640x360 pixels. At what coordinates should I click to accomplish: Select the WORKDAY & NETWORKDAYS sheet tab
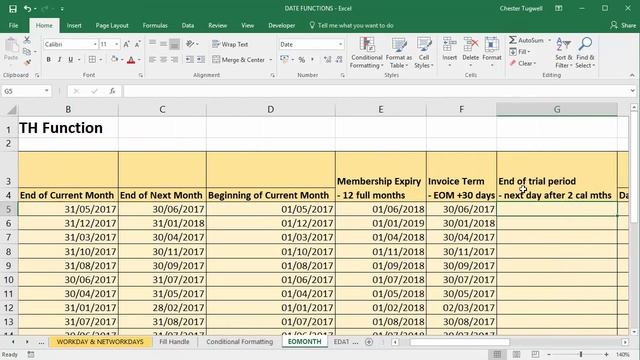100,342
